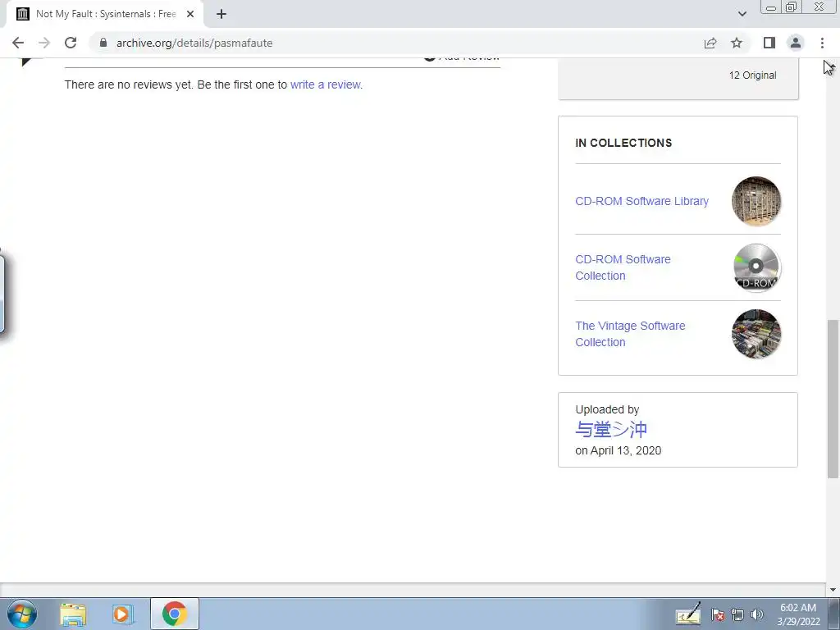Open the volume speaker tray icon
The image size is (840, 630).
756,614
